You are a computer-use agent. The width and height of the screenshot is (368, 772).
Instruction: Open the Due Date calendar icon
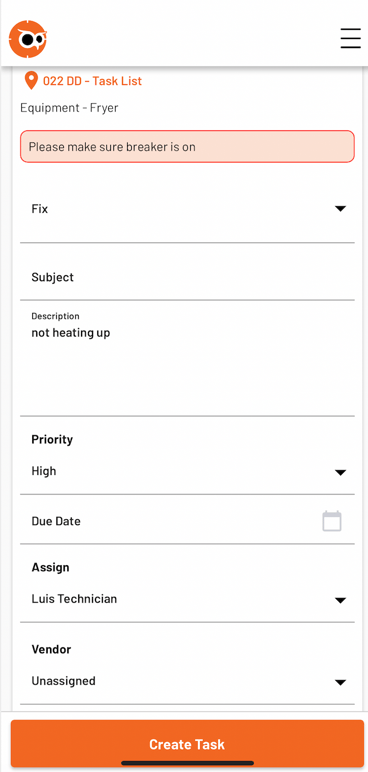(x=332, y=521)
